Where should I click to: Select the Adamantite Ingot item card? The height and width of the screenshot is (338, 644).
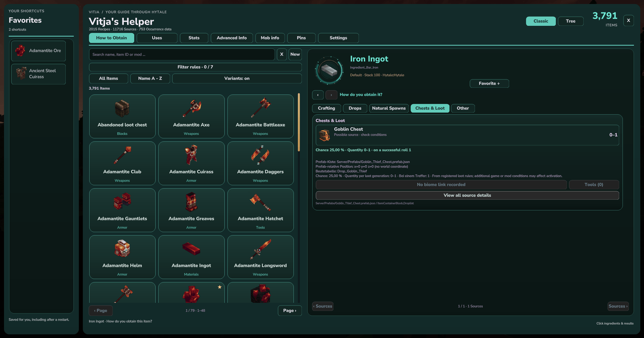click(x=191, y=257)
